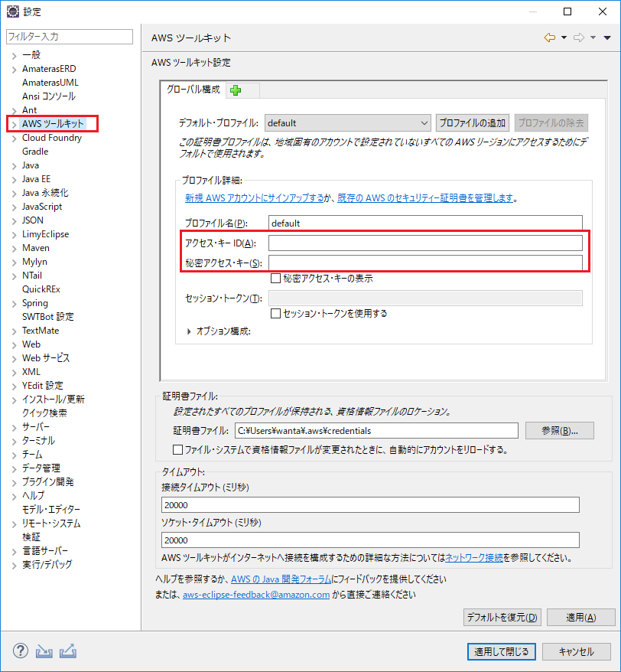Click the 接続タイムアウト value field
Viewport: 621px width, 672px height.
pos(370,505)
